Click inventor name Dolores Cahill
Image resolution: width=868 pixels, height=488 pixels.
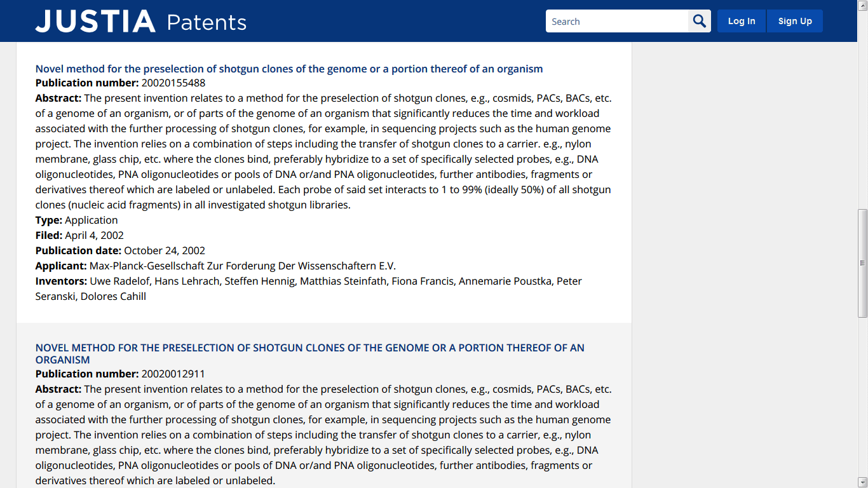[113, 297]
